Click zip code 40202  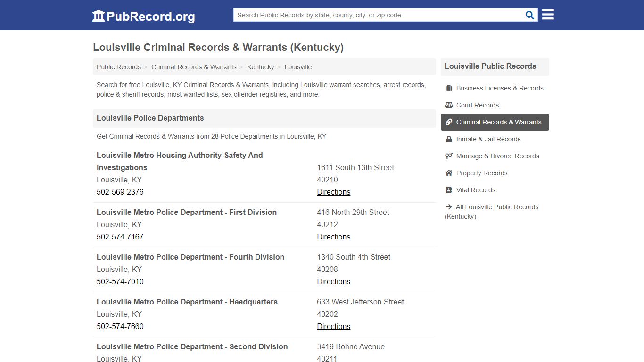(x=327, y=314)
